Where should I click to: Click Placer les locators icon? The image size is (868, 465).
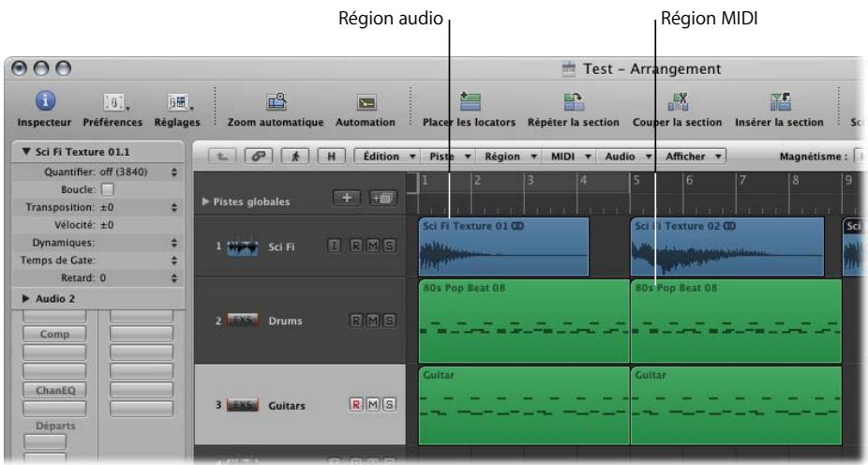click(470, 102)
